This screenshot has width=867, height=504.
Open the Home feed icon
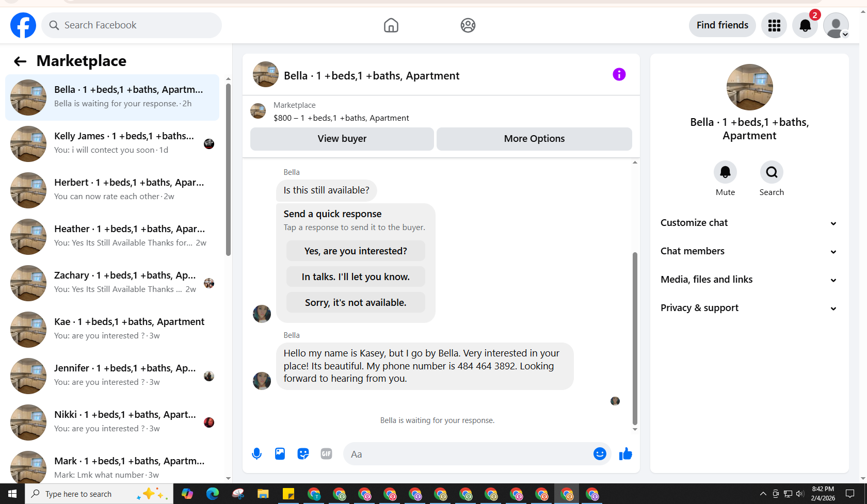pyautogui.click(x=391, y=25)
